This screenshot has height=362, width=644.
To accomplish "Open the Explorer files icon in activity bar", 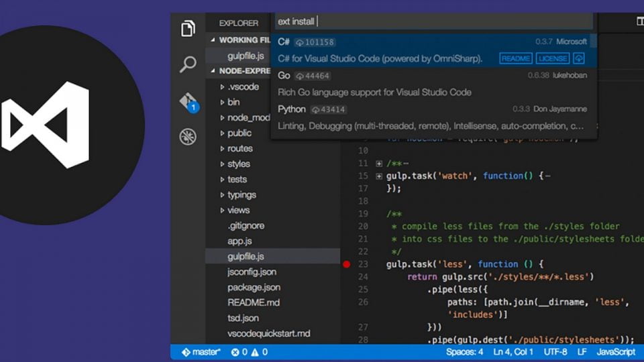I will point(188,28).
